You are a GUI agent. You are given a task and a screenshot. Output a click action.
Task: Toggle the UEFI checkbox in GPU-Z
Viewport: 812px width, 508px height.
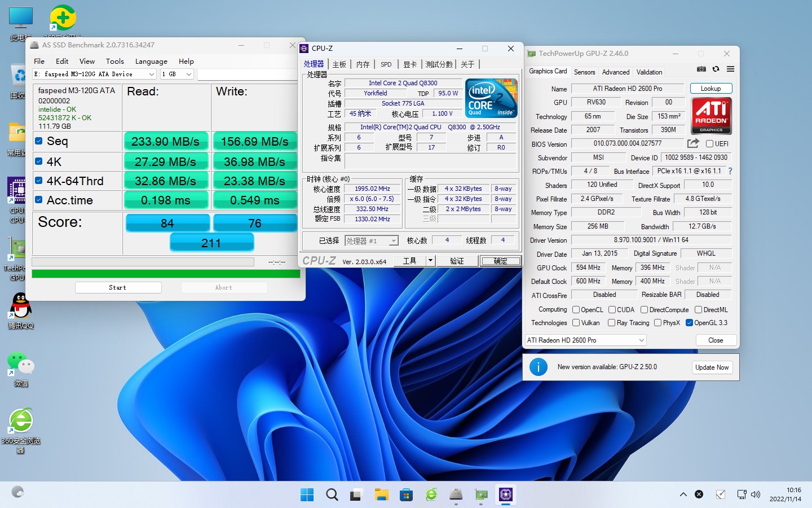[710, 144]
